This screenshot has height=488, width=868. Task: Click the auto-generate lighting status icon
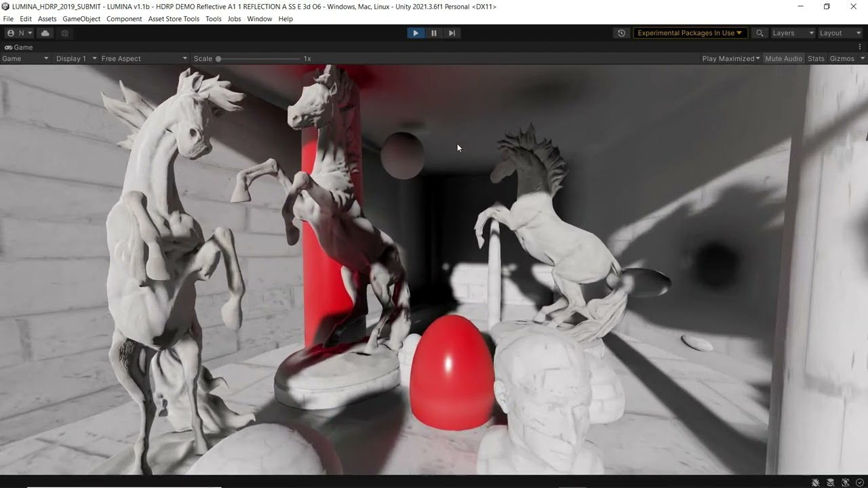click(x=846, y=483)
